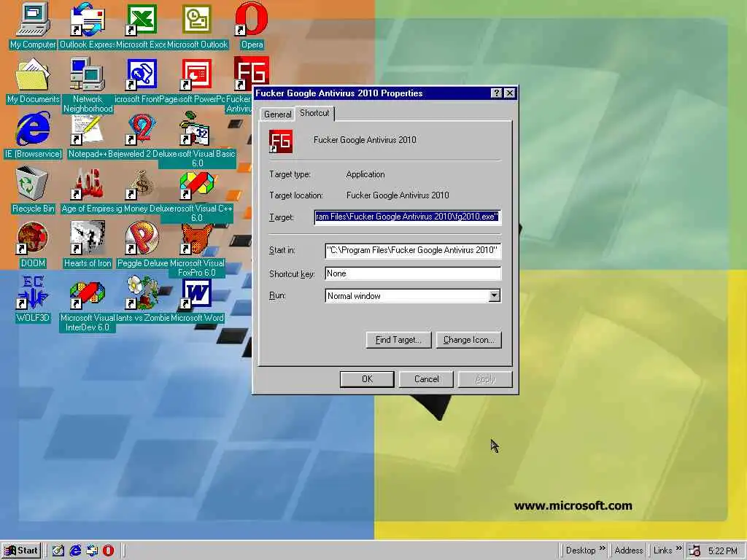Screen dimensions: 747x560
Task: Select the Outlook Express desktop shortcut
Action: [x=88, y=26]
